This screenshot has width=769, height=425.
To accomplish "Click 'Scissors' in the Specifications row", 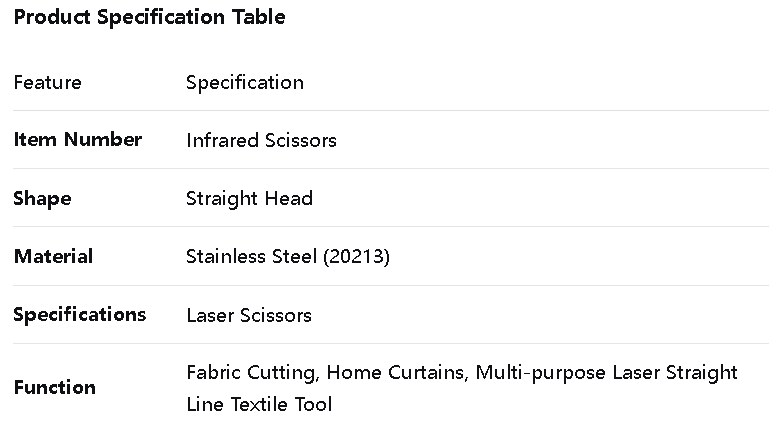I will [275, 316].
